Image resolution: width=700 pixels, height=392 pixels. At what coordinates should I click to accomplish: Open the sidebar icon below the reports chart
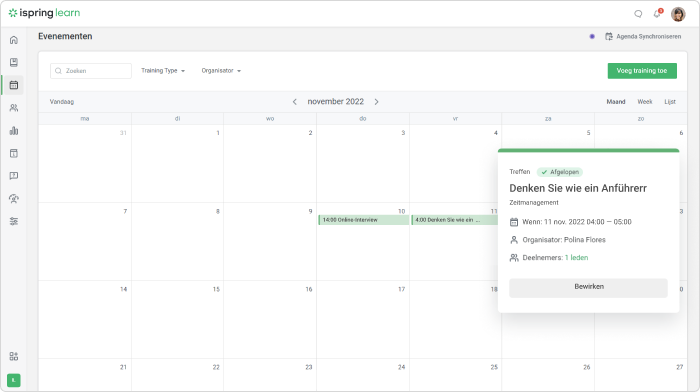(14, 153)
